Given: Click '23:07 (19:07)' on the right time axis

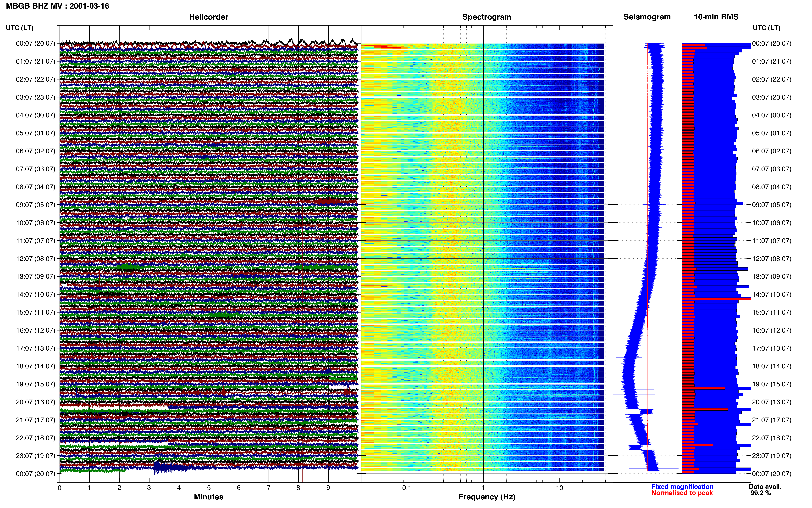Looking at the screenshot, I should pos(772,456).
